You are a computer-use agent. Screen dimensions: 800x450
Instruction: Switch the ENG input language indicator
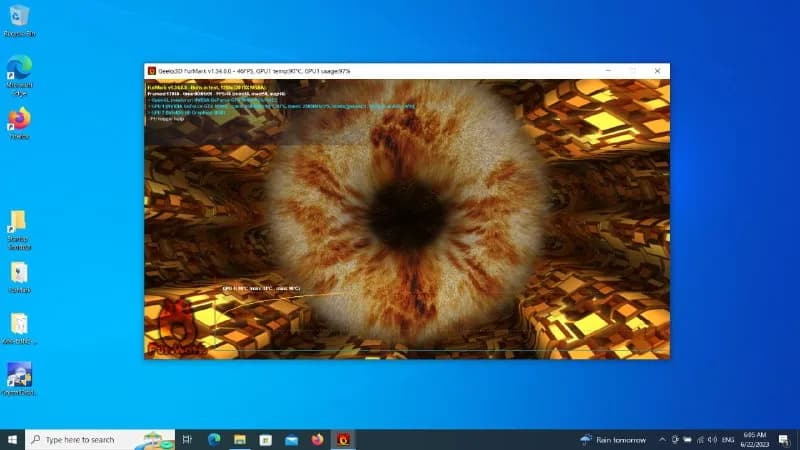728,440
